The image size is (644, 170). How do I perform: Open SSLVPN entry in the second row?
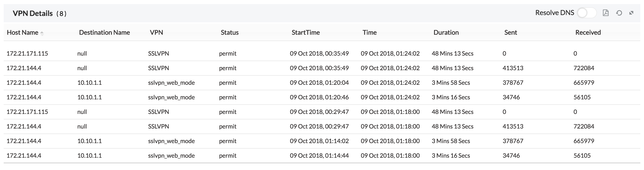click(x=158, y=68)
